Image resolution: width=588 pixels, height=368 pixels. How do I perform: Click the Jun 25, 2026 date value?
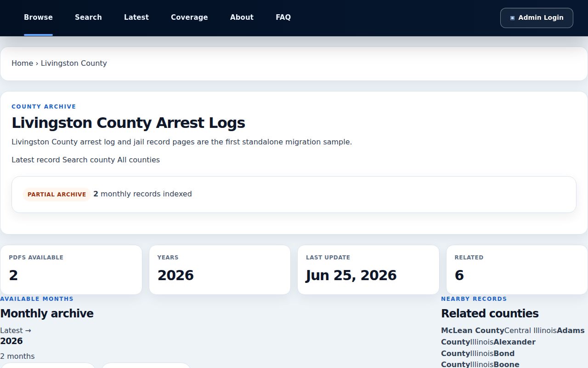[x=351, y=276]
